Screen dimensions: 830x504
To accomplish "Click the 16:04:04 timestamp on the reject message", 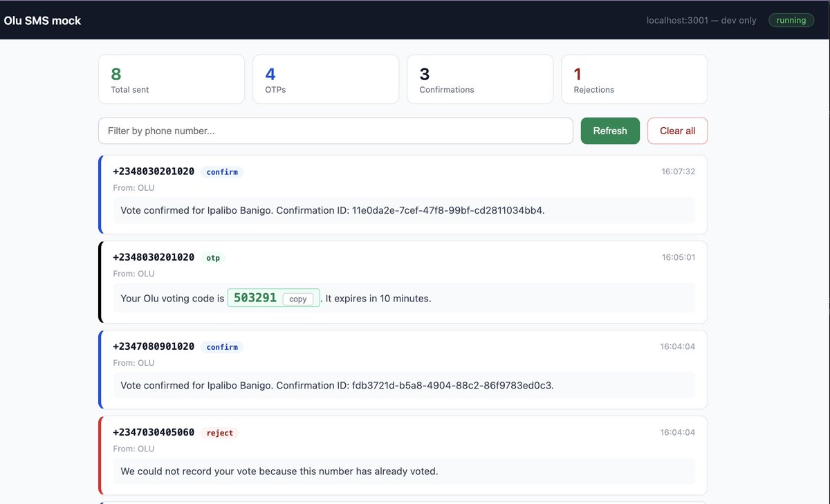I will [678, 432].
